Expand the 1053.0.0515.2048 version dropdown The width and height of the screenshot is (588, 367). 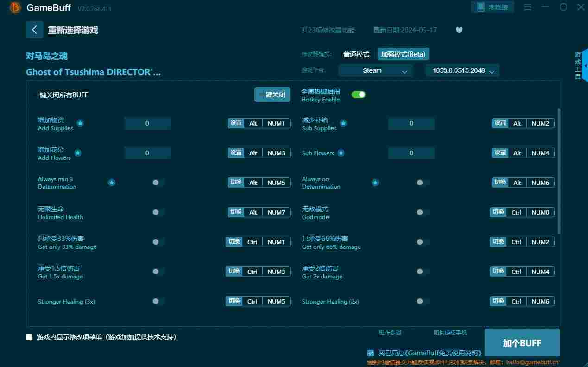462,70
